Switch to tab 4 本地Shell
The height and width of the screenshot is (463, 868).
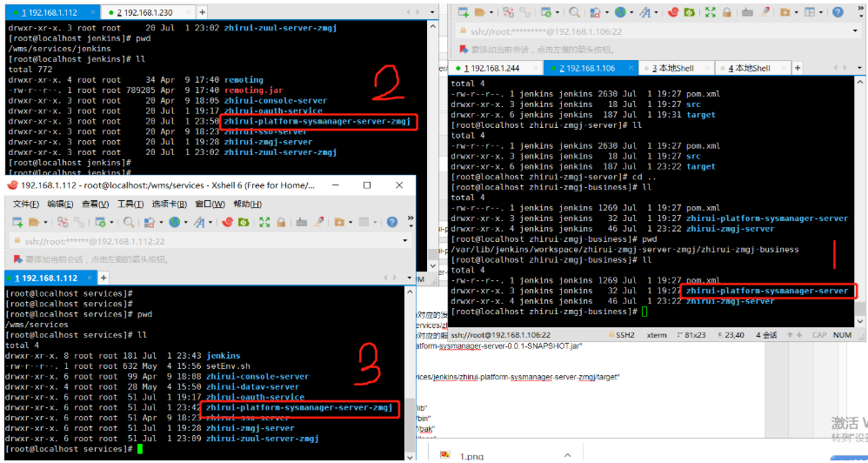tap(751, 68)
